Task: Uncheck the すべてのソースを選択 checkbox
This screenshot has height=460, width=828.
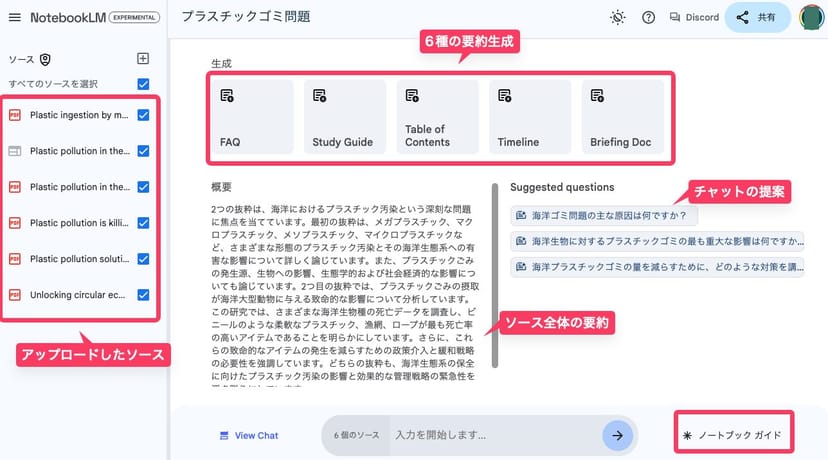Action: [x=143, y=84]
